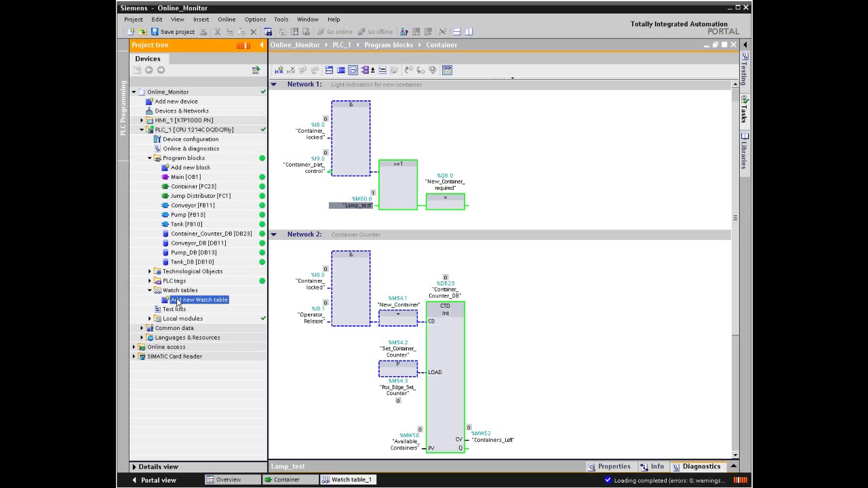868x488 pixels.
Task: Click the Go forward arrow in project tree toolbar
Action: coord(161,70)
